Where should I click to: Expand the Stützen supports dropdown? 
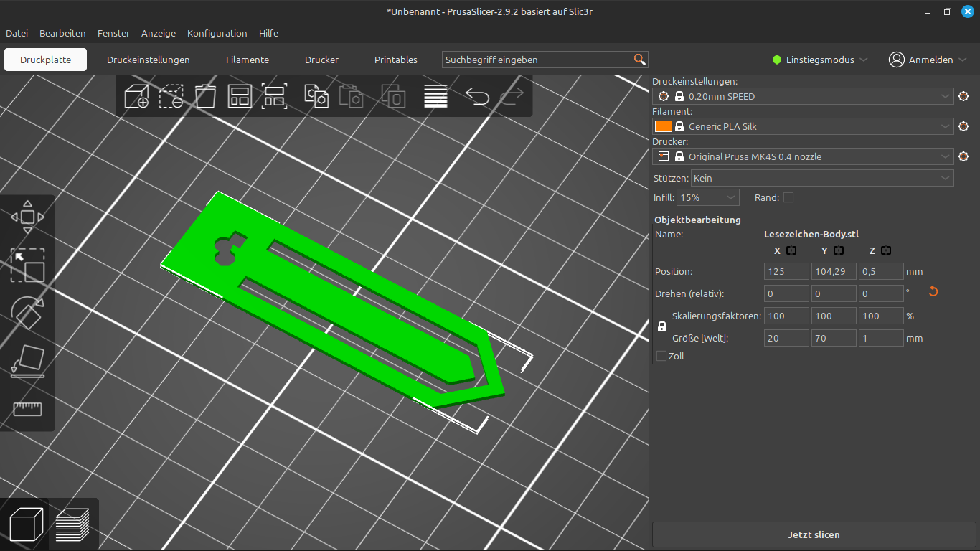pyautogui.click(x=822, y=178)
